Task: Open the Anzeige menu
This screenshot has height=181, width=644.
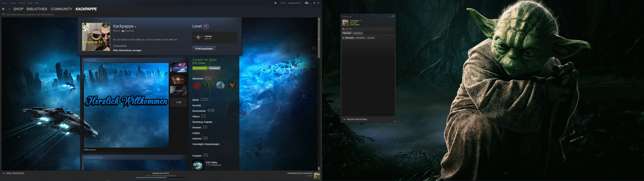Action: [13, 3]
